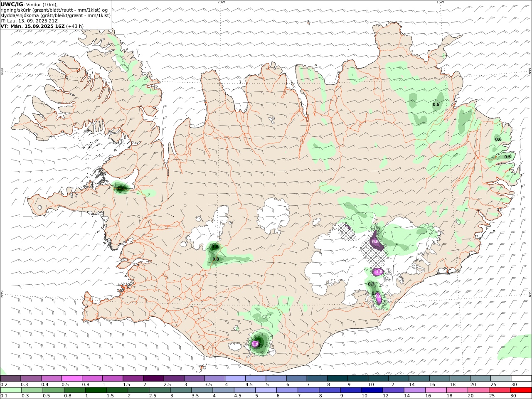Image resolution: width=532 pixels, height=399 pixels.
Task: Click the 0.7 precipitation value on map
Action: (x=371, y=284)
